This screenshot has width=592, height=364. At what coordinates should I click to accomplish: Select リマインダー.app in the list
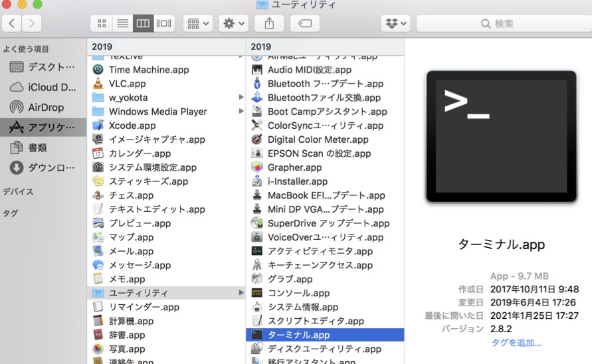tap(166, 307)
